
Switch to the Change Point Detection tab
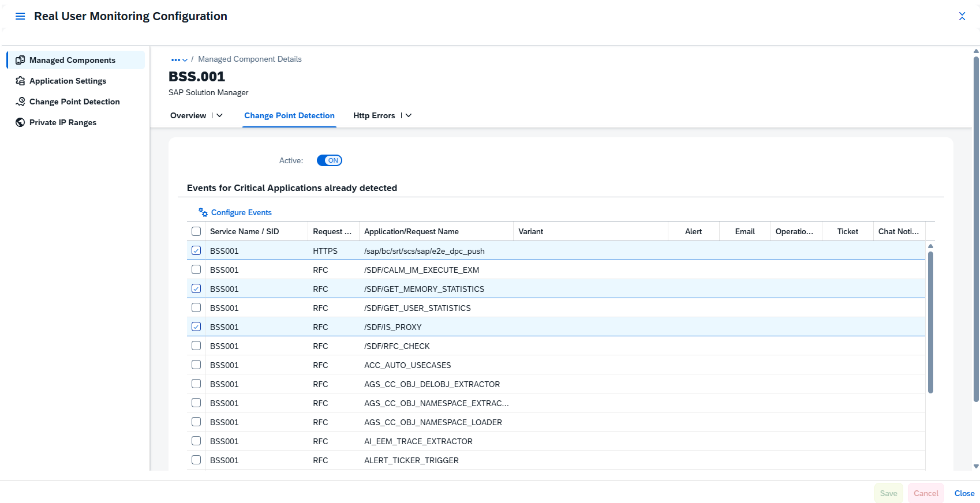coord(289,115)
